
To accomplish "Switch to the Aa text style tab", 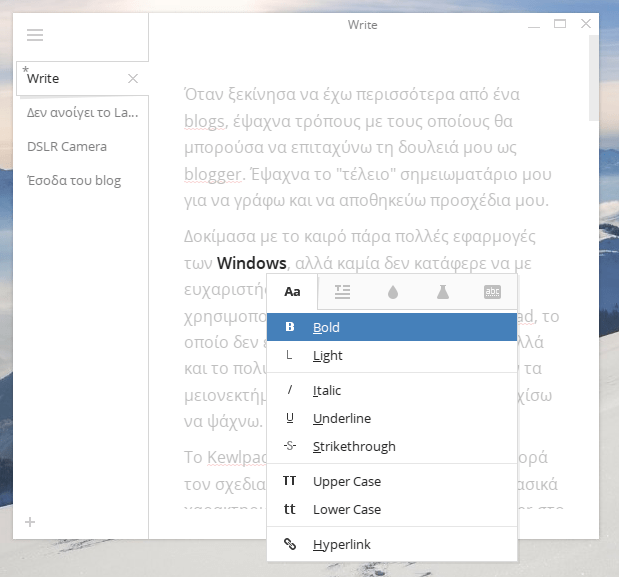I will click(292, 292).
